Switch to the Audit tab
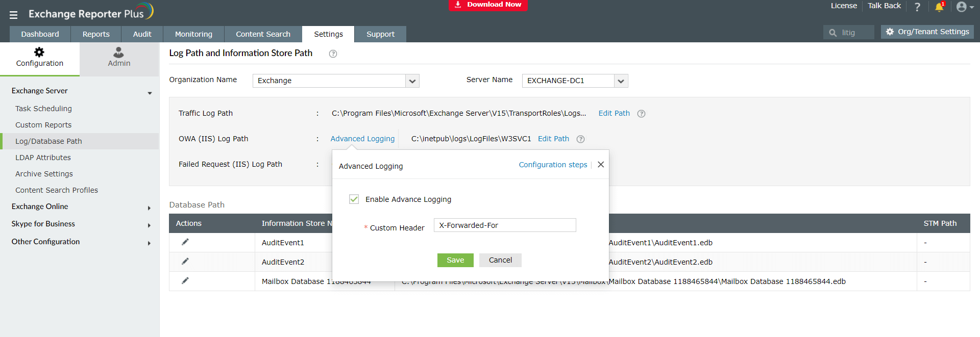 click(142, 34)
